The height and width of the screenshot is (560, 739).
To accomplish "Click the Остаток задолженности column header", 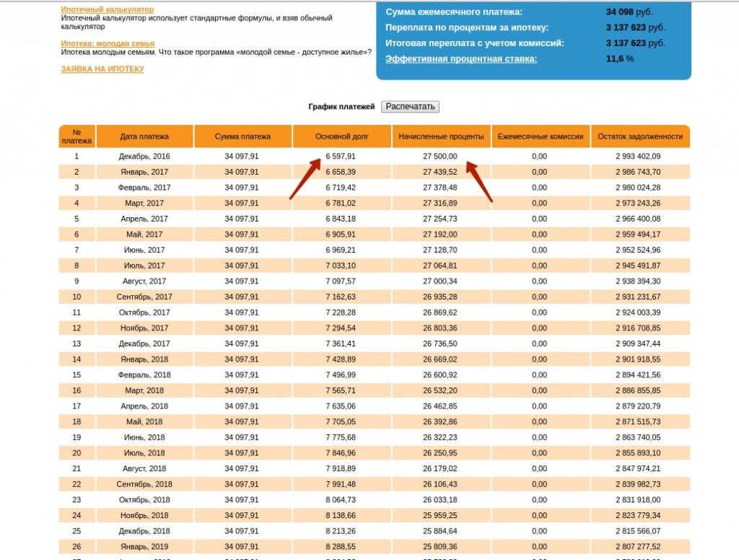I will point(640,136).
